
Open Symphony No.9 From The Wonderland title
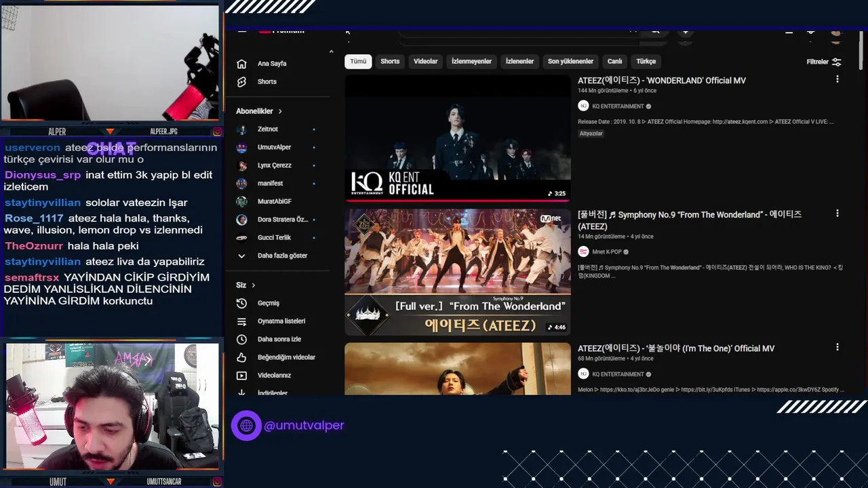tap(690, 220)
